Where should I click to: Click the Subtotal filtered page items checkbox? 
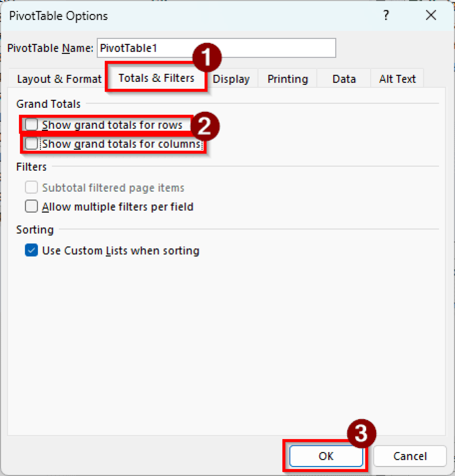31,187
